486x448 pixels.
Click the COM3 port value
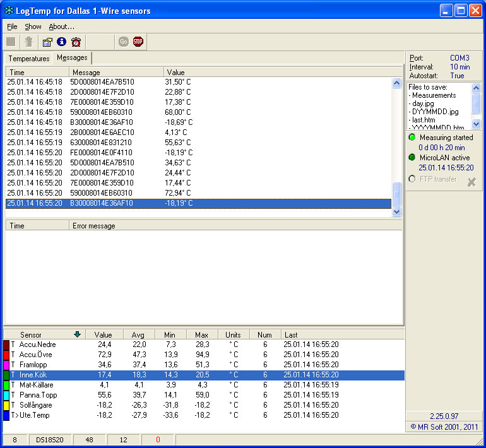459,58
